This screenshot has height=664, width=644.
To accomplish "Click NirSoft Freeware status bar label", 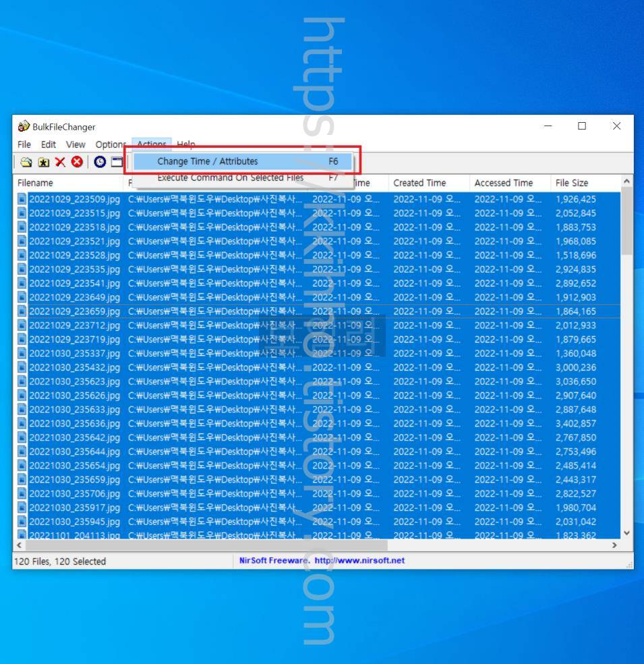I will click(x=274, y=560).
